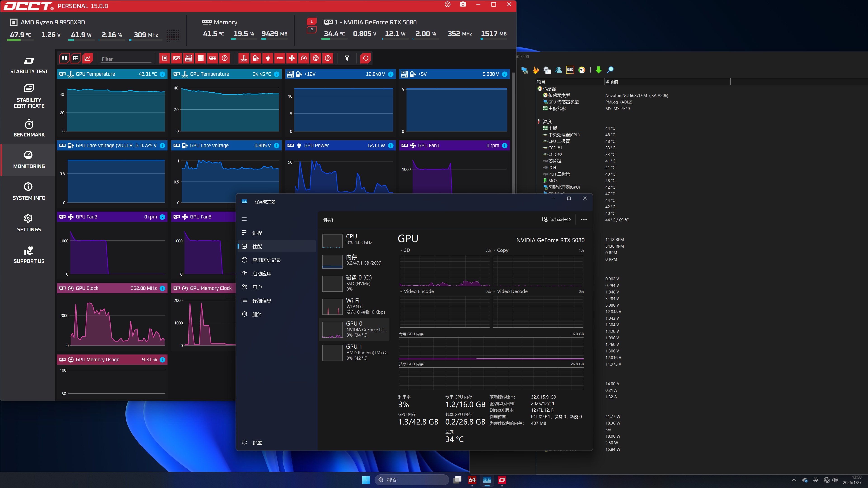Toggle the temperature sensor filter icon
Screen dimensions: 868x488
(x=244, y=58)
